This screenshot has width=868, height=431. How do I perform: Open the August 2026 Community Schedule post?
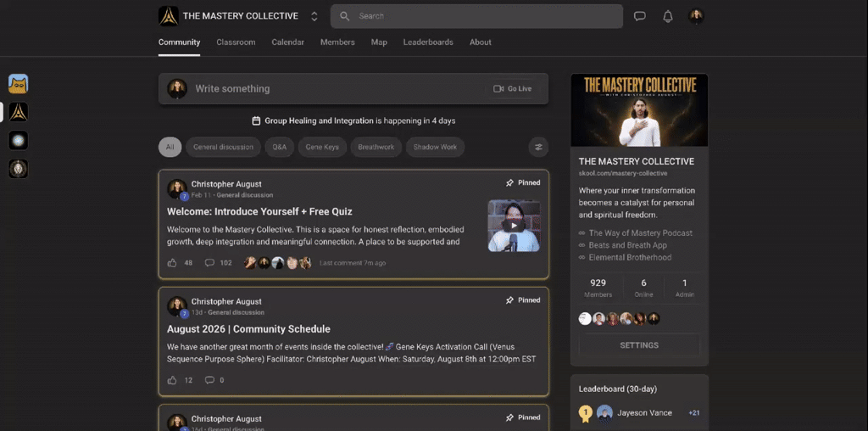coord(248,329)
